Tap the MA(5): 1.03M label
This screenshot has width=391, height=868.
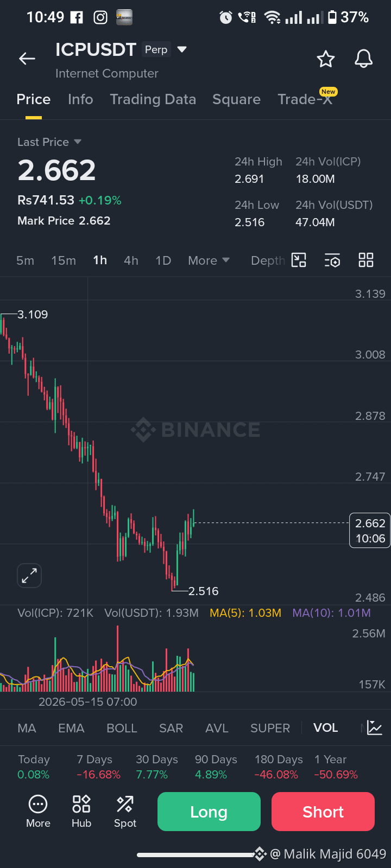click(245, 613)
